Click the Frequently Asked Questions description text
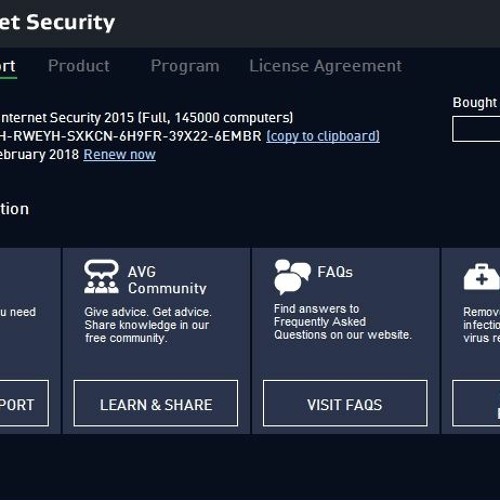 (343, 322)
